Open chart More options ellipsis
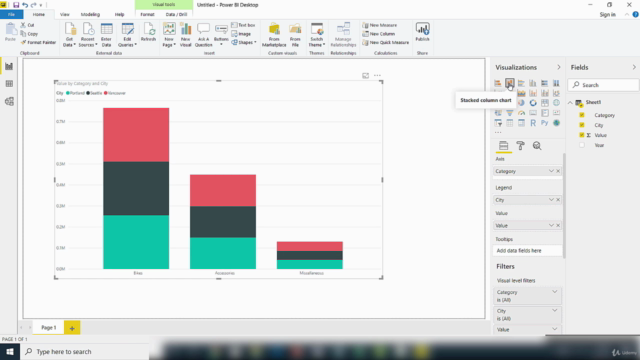The image size is (640, 360). (377, 76)
